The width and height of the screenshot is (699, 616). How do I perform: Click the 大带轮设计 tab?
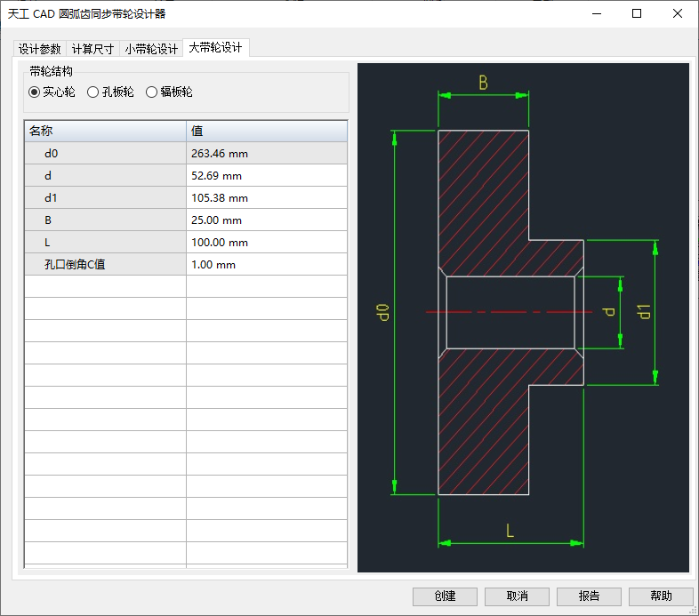pyautogui.click(x=216, y=48)
